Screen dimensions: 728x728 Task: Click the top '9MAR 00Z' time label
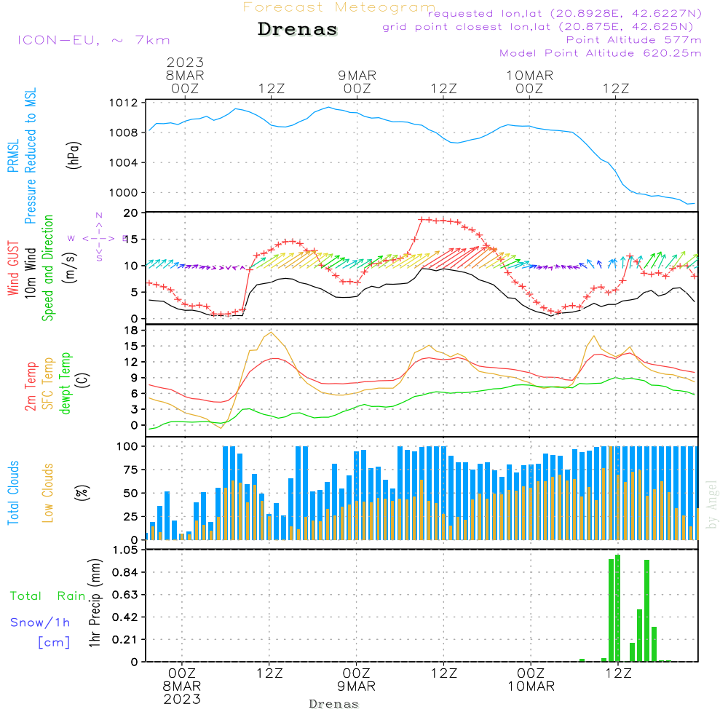(x=357, y=82)
